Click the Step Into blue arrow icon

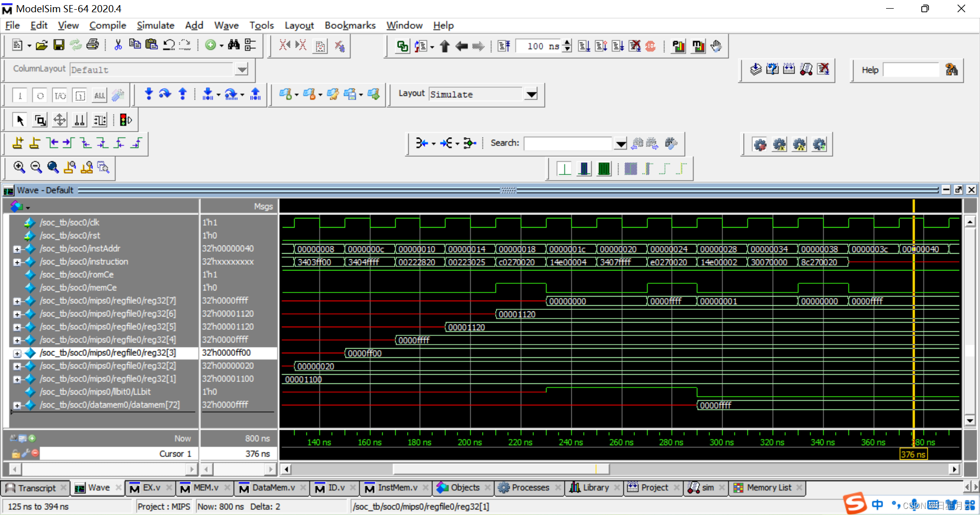pyautogui.click(x=149, y=93)
